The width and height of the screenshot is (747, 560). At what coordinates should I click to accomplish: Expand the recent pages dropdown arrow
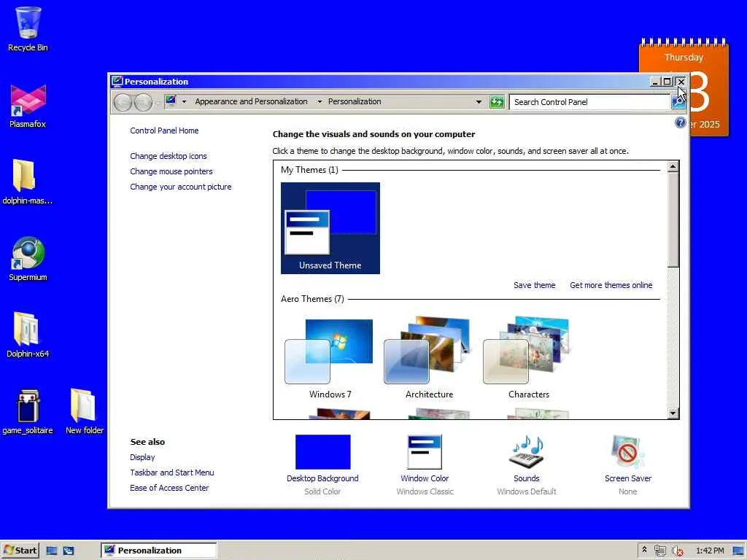pos(158,102)
